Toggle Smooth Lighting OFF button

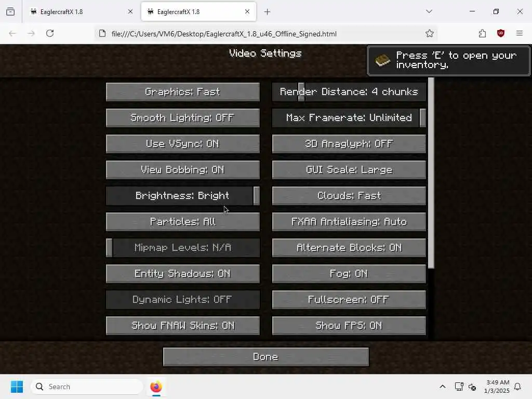[x=182, y=118]
